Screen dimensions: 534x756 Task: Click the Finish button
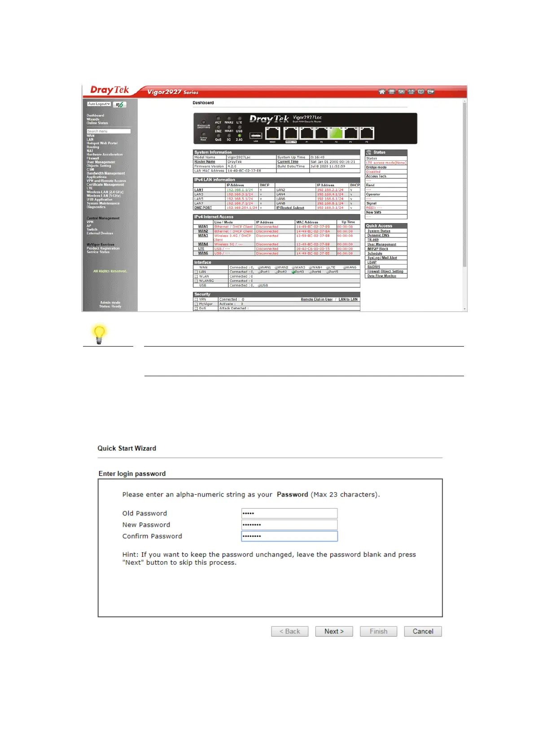pyautogui.click(x=379, y=631)
